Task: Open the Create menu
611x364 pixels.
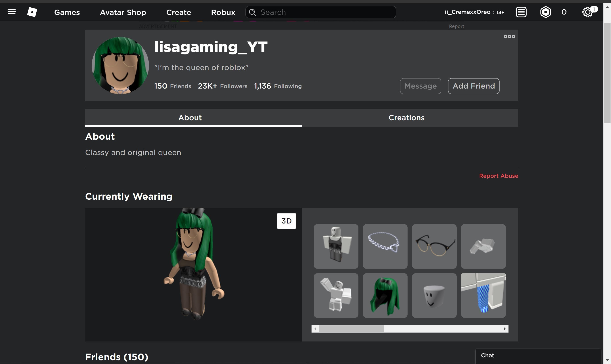Action: point(178,12)
